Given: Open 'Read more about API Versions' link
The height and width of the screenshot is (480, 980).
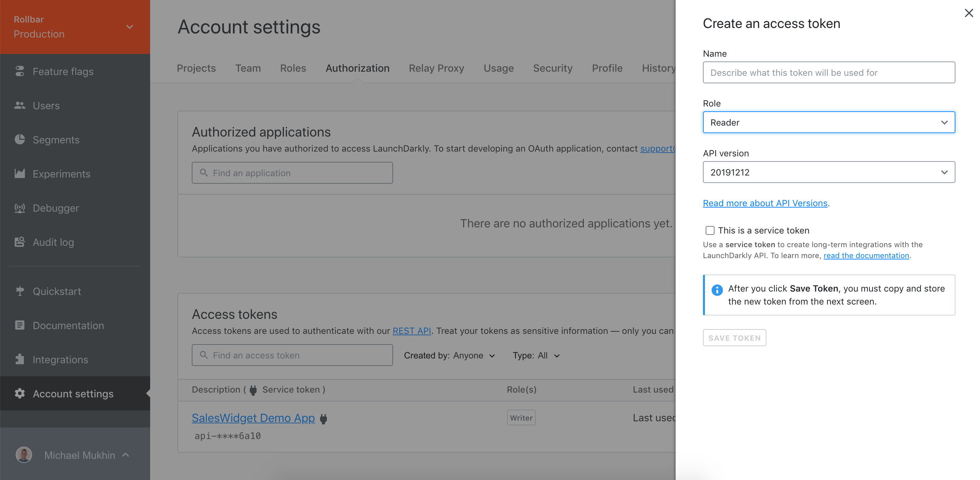Looking at the screenshot, I should coord(765,203).
